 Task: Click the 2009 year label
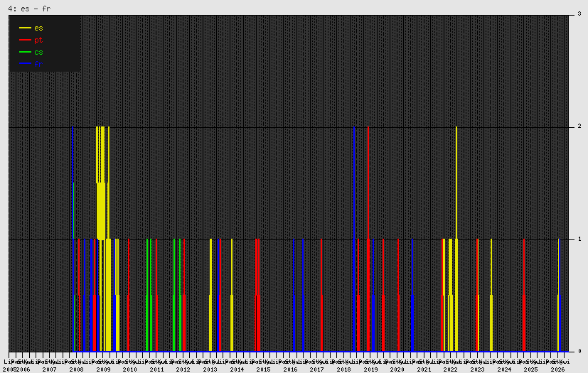103,369
